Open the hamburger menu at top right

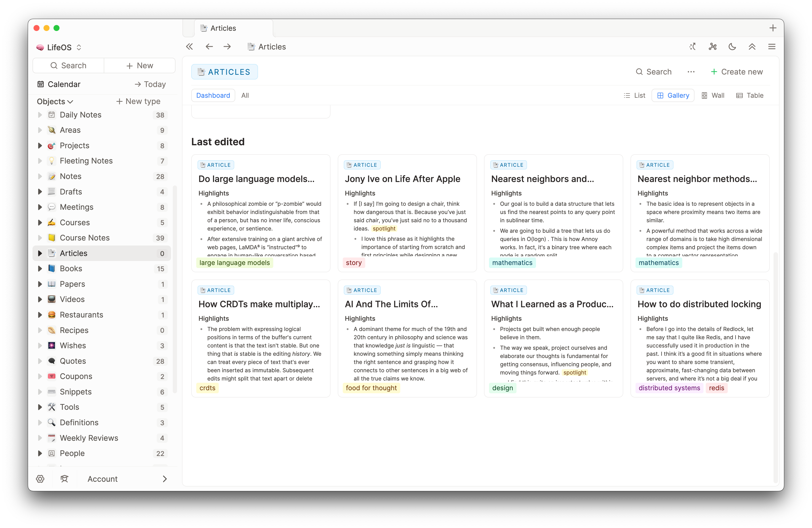772,47
